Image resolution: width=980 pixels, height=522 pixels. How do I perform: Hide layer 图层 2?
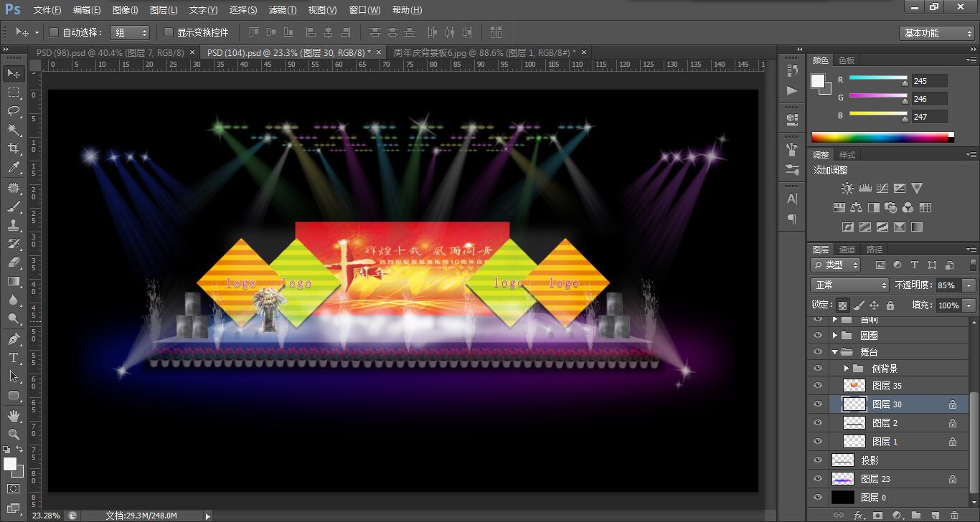point(817,423)
